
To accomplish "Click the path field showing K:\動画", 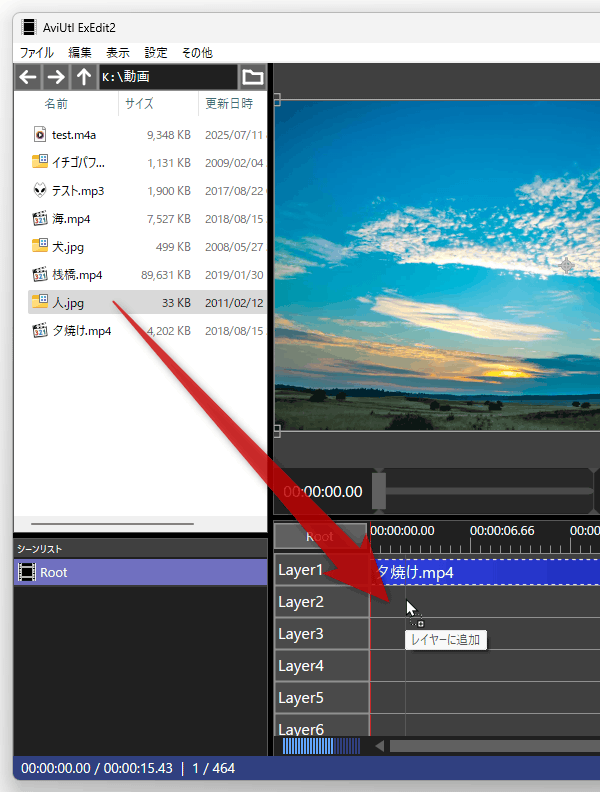I will (x=168, y=77).
